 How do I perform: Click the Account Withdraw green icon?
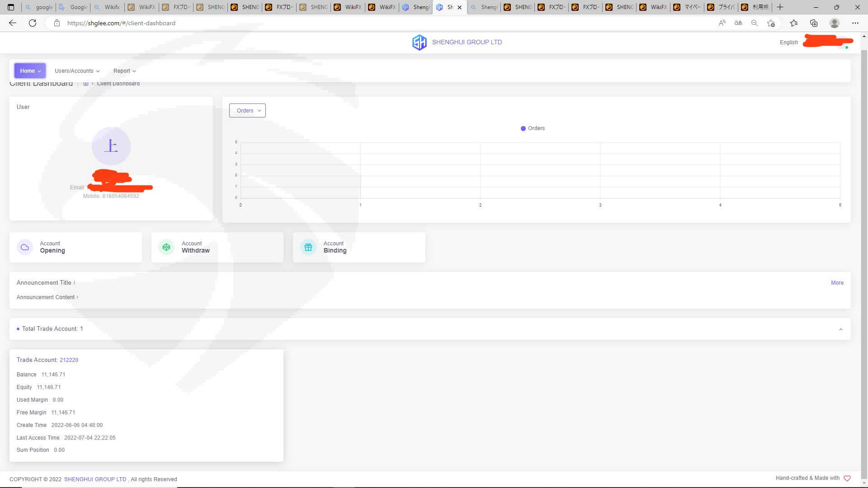pyautogui.click(x=166, y=247)
